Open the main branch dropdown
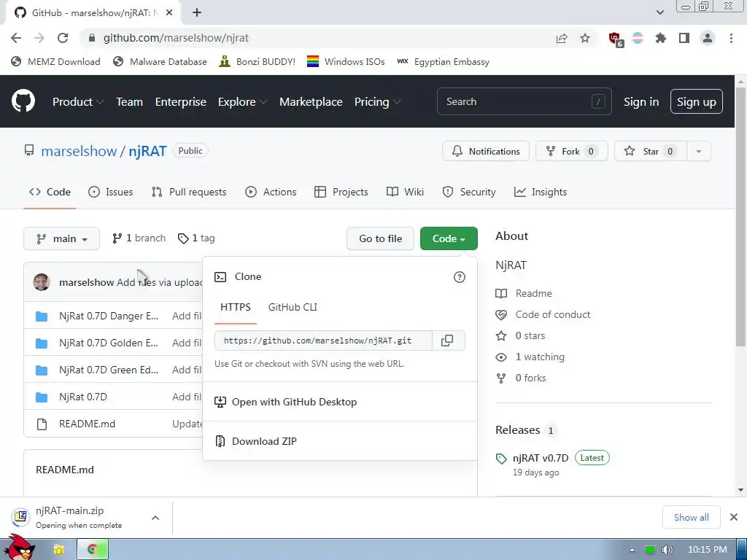The height and width of the screenshot is (560, 747). 61,238
